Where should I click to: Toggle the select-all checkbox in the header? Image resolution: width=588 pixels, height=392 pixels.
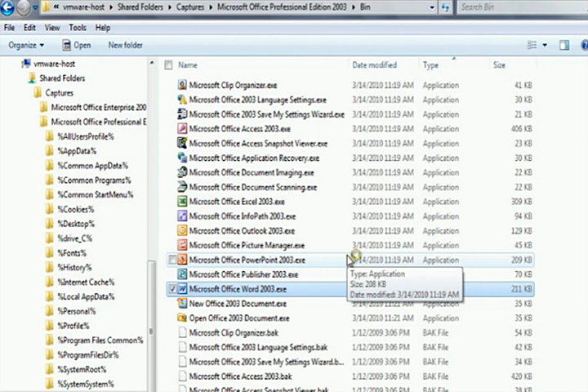[x=169, y=65]
